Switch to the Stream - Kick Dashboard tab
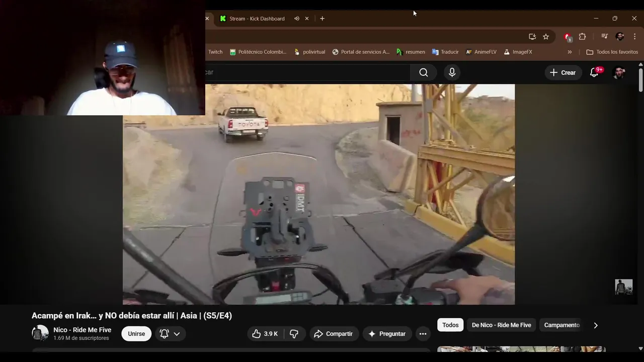This screenshot has height=362, width=644. tap(257, 19)
